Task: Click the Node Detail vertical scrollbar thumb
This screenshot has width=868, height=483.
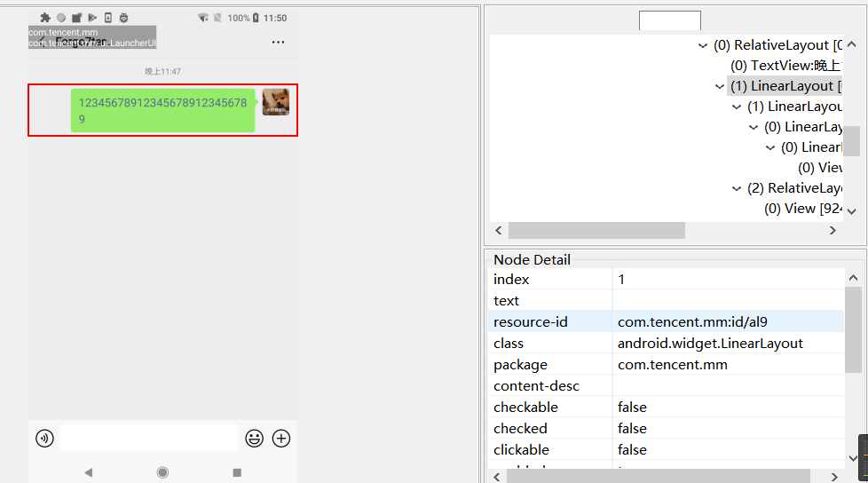Action: pos(853,330)
